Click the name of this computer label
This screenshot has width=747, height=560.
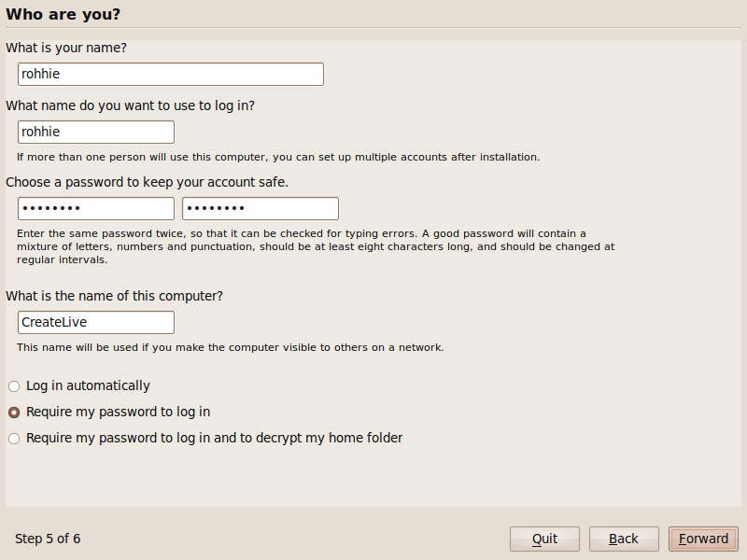(114, 296)
